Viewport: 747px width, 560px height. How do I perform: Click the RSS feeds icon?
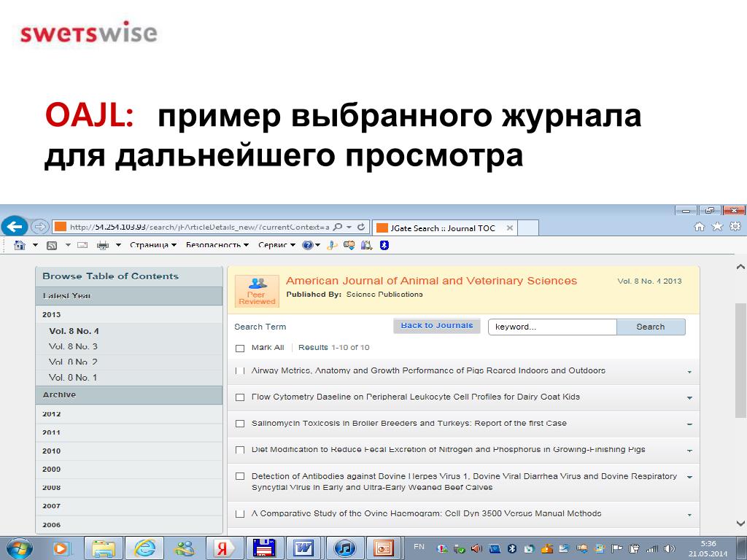click(52, 245)
